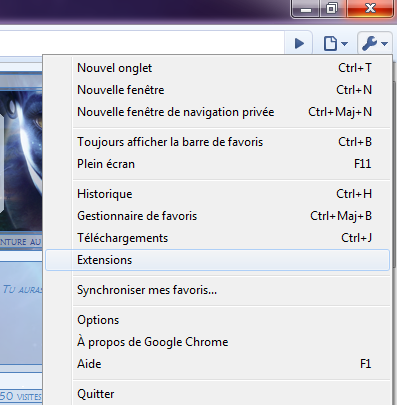Select À propos de Google Chrome
Image resolution: width=397 pixels, height=405 pixels.
[x=217, y=342]
